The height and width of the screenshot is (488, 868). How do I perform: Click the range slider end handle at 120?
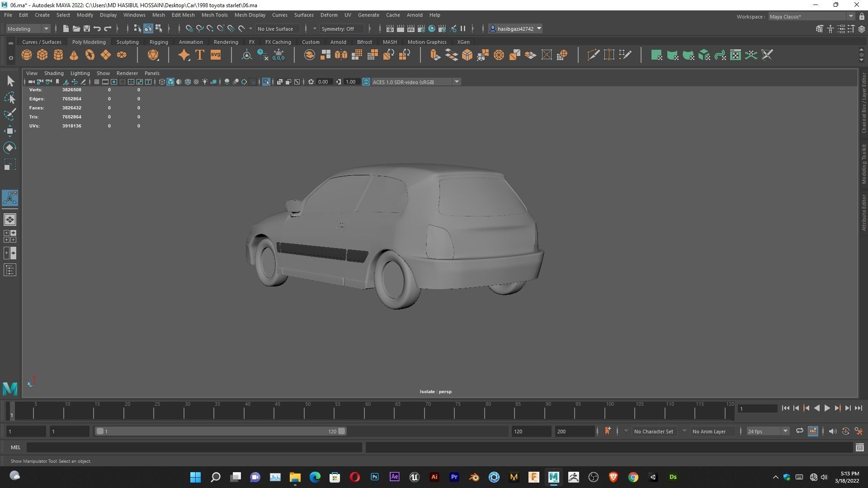pos(342,431)
